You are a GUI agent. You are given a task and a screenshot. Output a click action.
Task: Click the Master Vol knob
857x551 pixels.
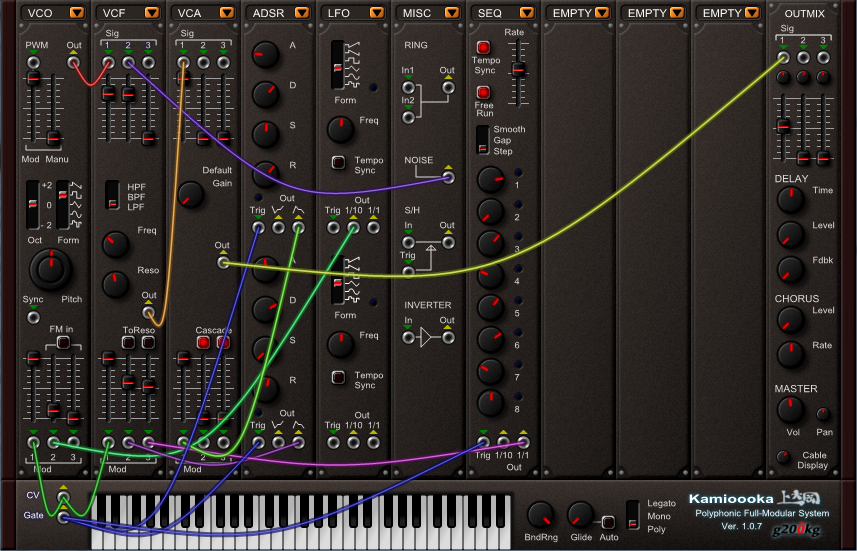[790, 410]
